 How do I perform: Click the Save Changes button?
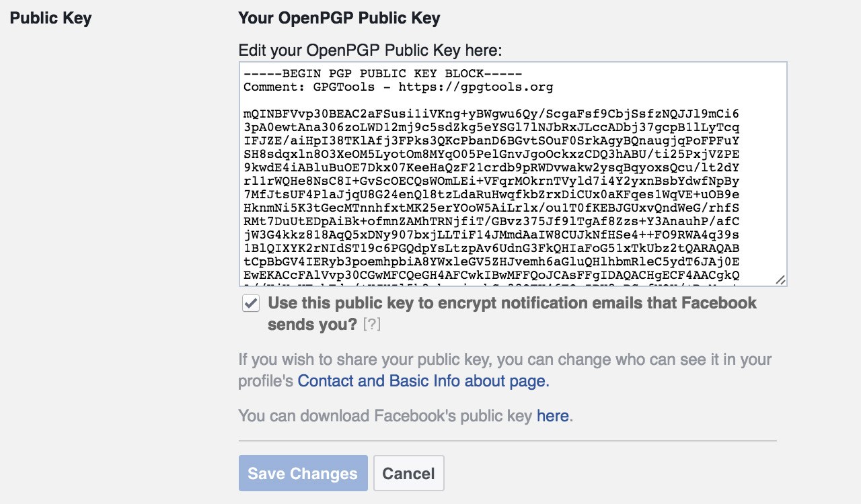(303, 473)
